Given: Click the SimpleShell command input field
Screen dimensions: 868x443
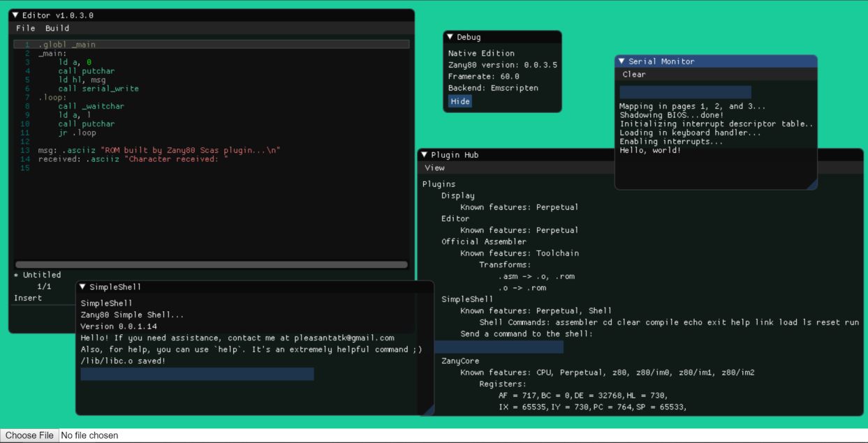Looking at the screenshot, I should pos(197,375).
